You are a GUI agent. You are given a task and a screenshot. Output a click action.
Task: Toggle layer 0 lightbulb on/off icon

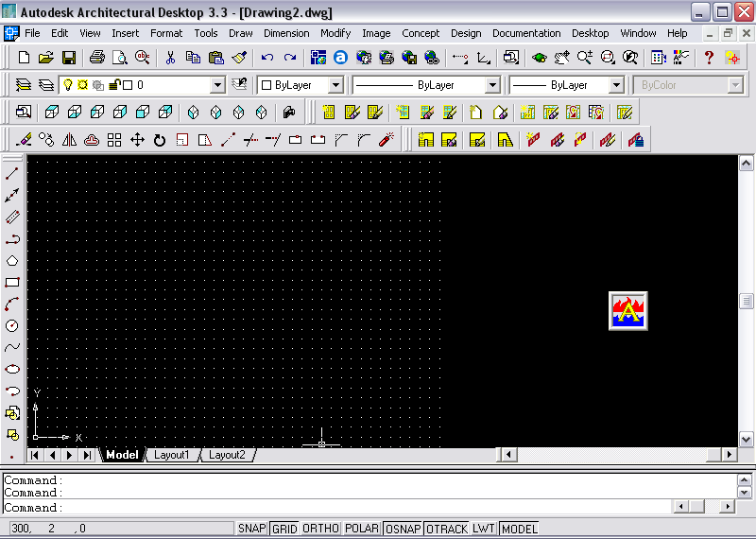click(68, 85)
